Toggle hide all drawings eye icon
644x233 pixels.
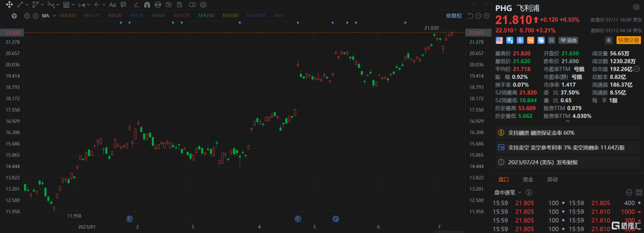pos(169,5)
